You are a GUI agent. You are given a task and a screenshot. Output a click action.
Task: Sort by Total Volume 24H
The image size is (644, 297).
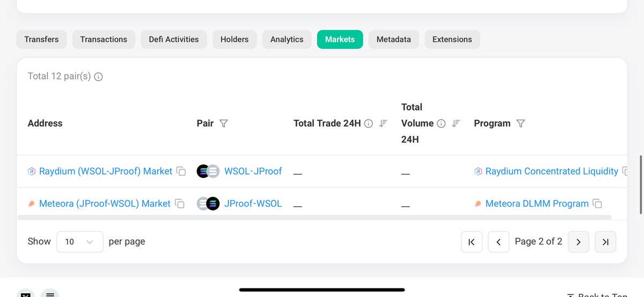click(456, 124)
